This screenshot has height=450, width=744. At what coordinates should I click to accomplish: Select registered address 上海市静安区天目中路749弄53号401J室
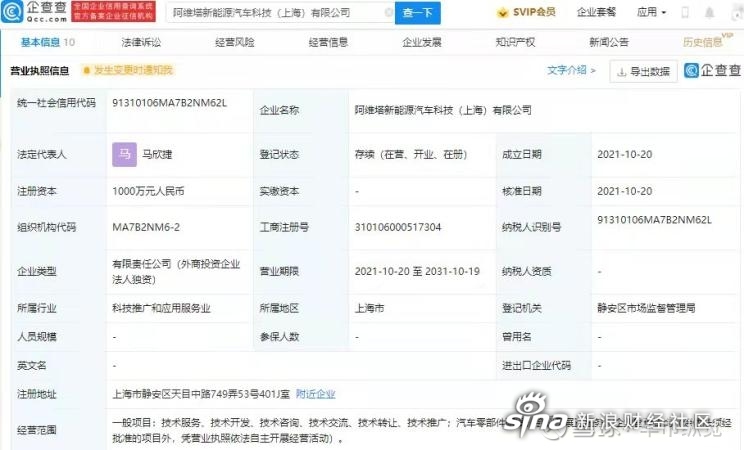click(x=201, y=394)
